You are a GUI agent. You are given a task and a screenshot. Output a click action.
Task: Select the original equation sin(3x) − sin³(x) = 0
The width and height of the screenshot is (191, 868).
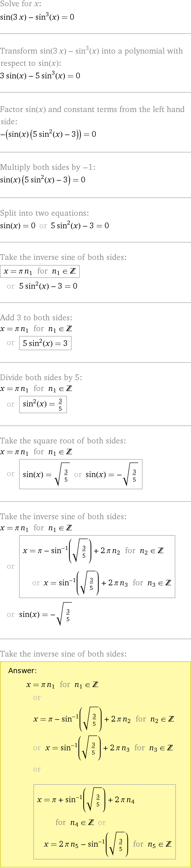[37, 17]
